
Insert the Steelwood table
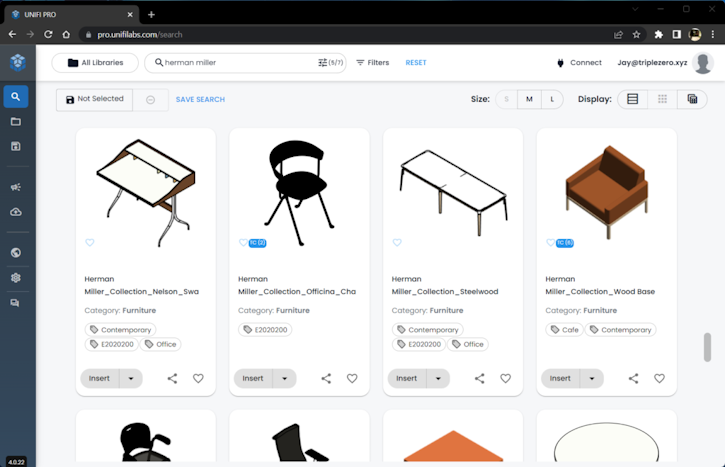(x=407, y=379)
